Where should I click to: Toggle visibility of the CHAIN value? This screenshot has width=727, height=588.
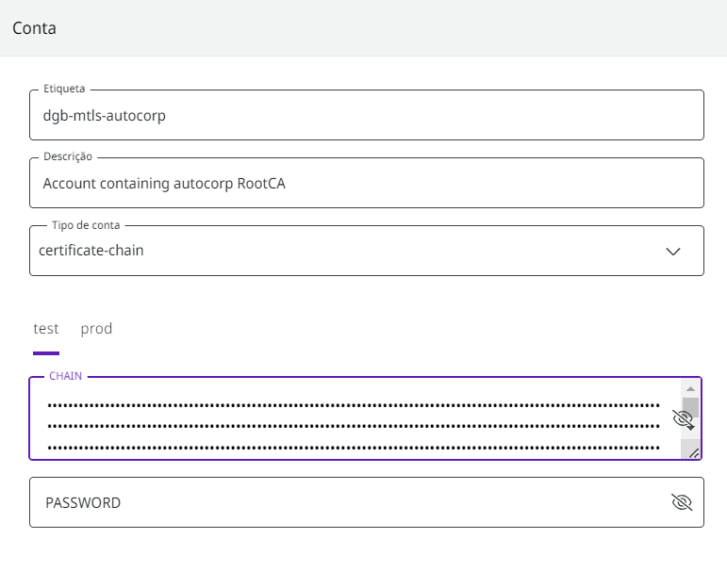click(x=682, y=419)
